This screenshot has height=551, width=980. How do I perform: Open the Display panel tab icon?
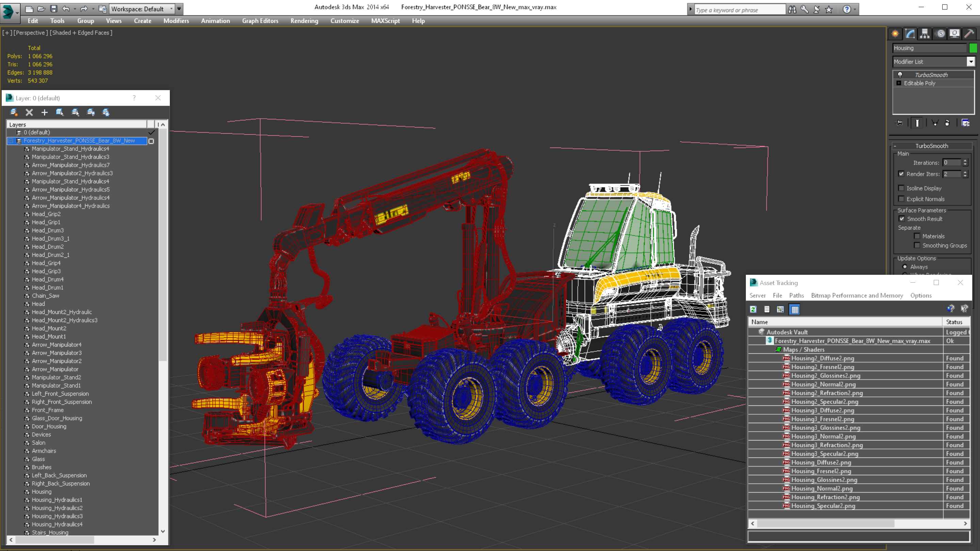954,33
